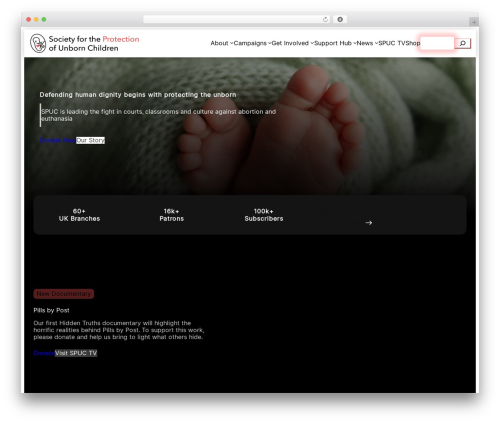The width and height of the screenshot is (500, 423).
Task: Click in the header search field
Action: pos(437,43)
